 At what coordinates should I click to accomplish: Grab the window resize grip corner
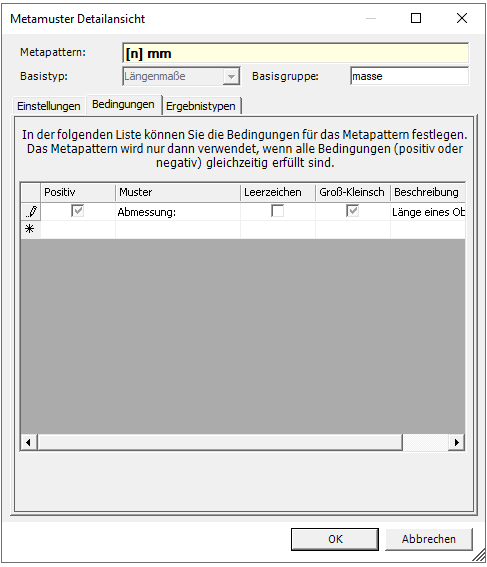pos(479,556)
